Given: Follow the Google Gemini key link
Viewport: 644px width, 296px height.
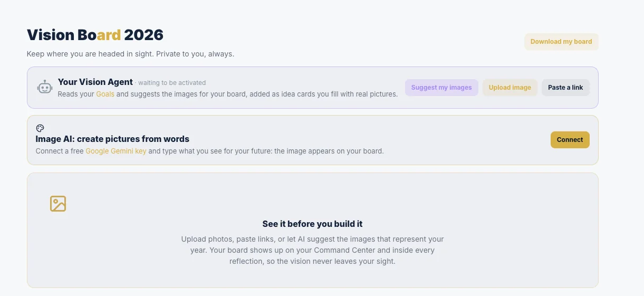Looking at the screenshot, I should 116,151.
